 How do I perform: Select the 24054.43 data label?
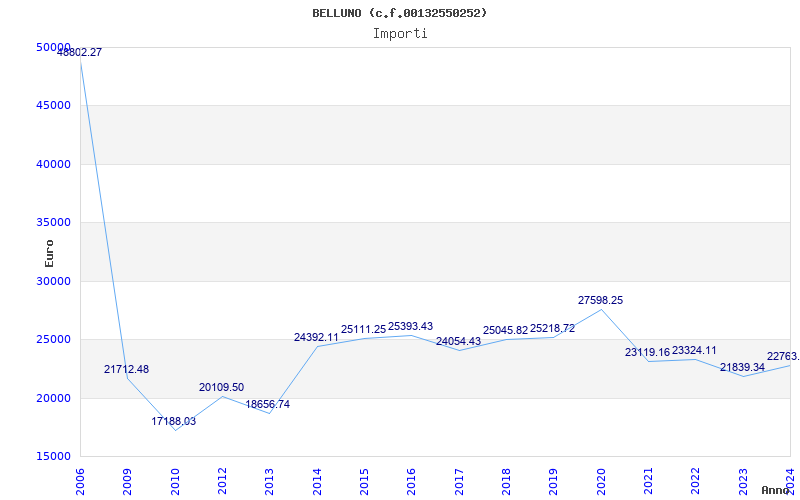tap(458, 341)
